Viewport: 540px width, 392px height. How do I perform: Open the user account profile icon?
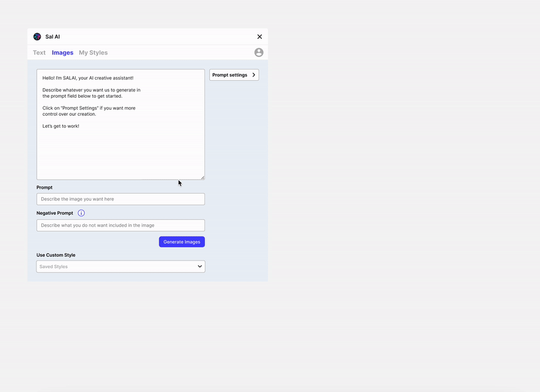point(259,53)
